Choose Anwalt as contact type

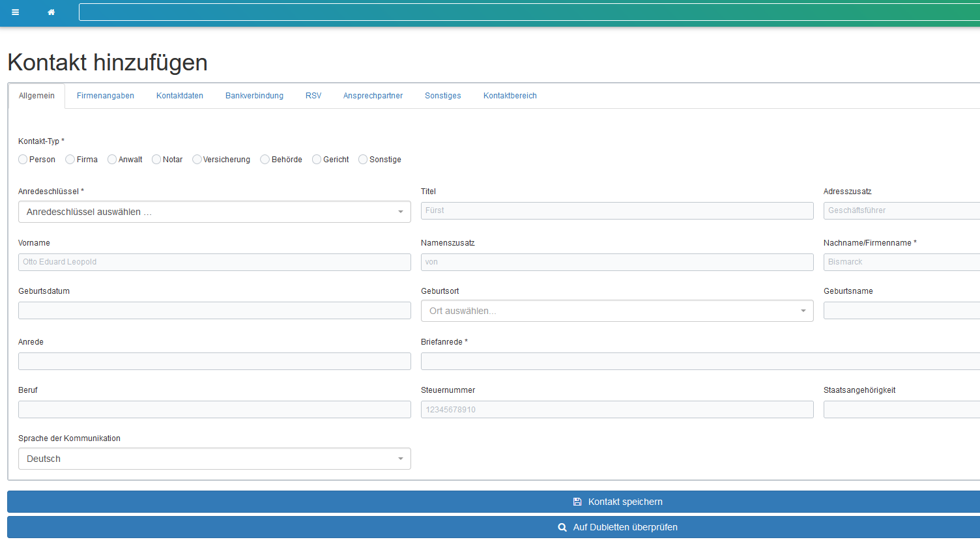pos(112,160)
